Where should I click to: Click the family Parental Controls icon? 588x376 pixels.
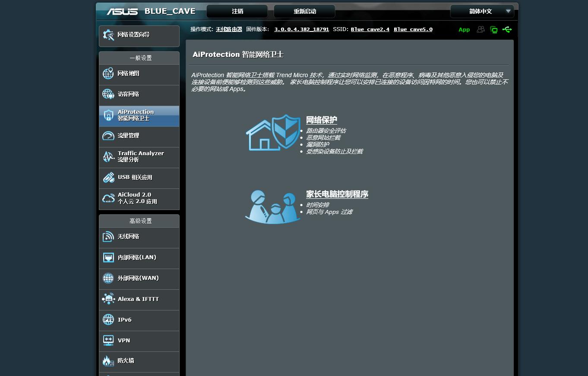(x=273, y=207)
